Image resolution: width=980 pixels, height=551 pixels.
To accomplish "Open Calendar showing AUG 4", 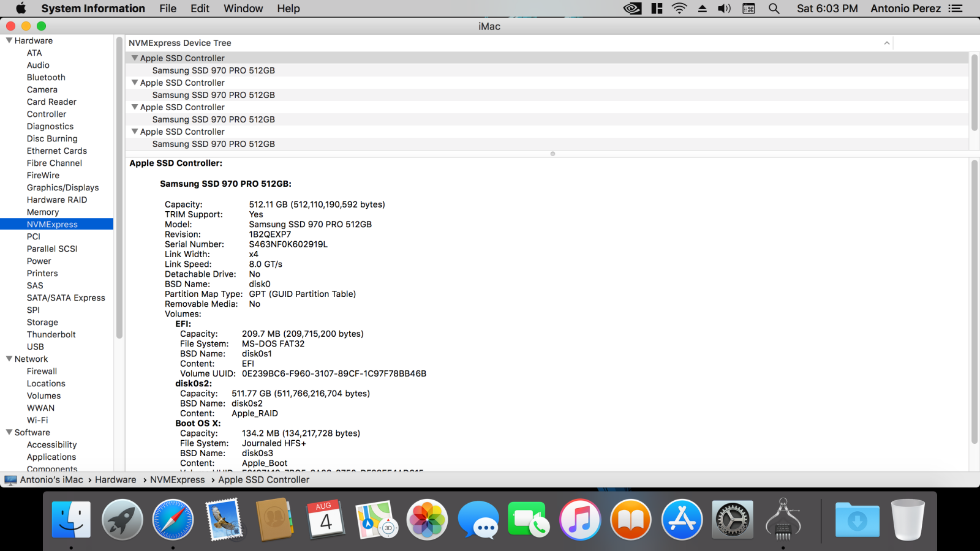I will pyautogui.click(x=325, y=520).
